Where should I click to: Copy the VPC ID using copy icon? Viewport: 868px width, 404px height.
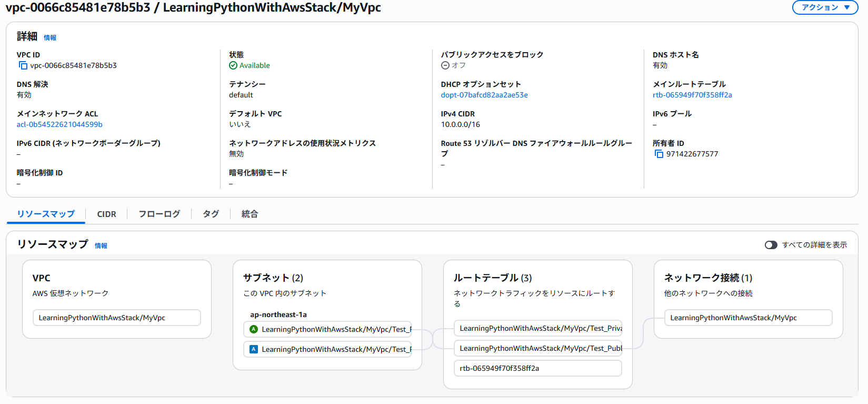coord(23,65)
